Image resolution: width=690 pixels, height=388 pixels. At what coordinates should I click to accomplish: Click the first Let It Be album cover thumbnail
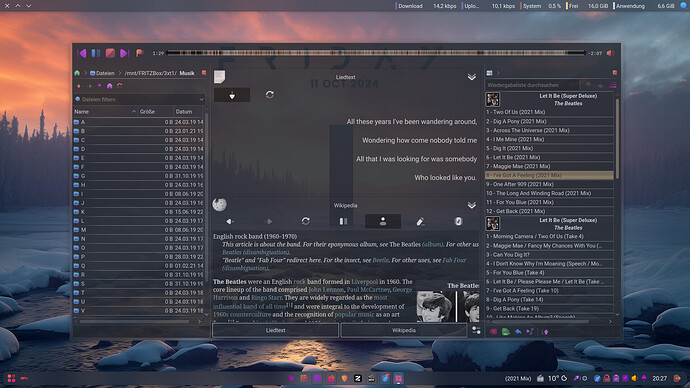[492, 99]
